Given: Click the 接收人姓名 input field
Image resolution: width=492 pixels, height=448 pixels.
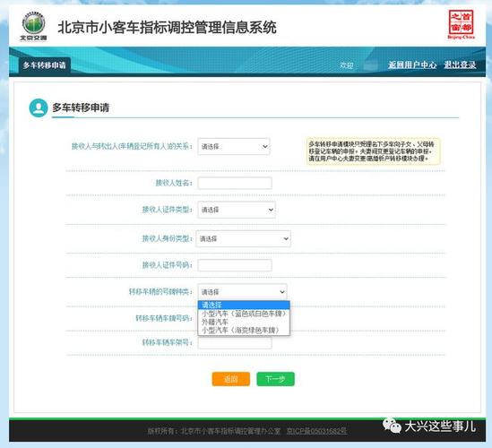Looking at the screenshot, I should (235, 183).
